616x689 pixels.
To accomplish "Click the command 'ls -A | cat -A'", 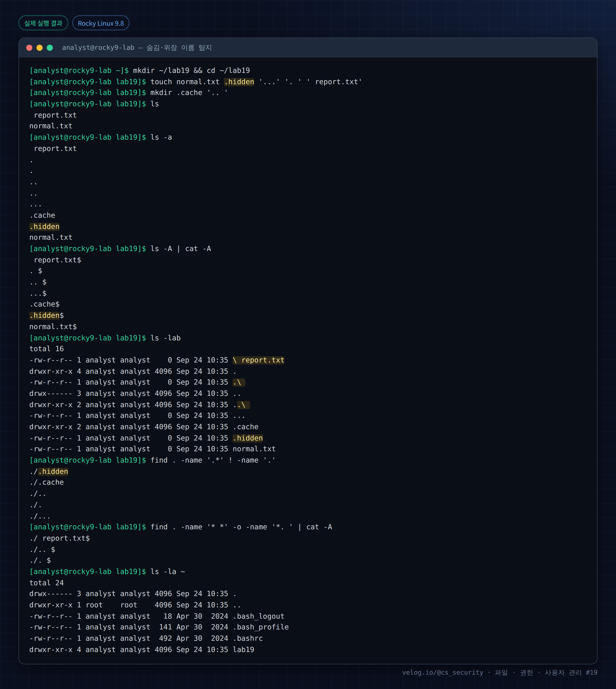I will pos(181,248).
